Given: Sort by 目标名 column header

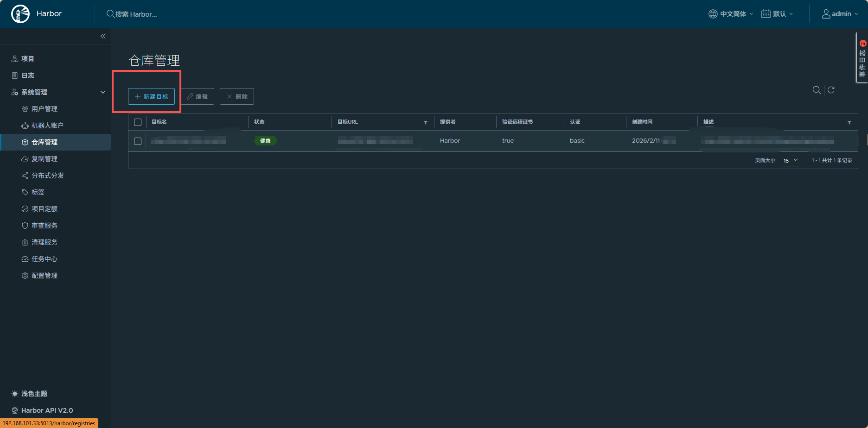Looking at the screenshot, I should [x=159, y=122].
